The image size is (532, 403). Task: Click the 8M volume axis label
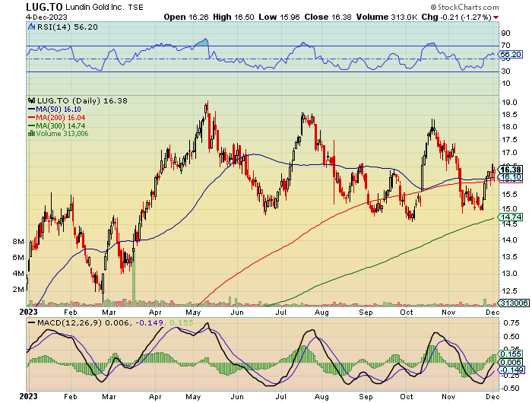pyautogui.click(x=18, y=242)
